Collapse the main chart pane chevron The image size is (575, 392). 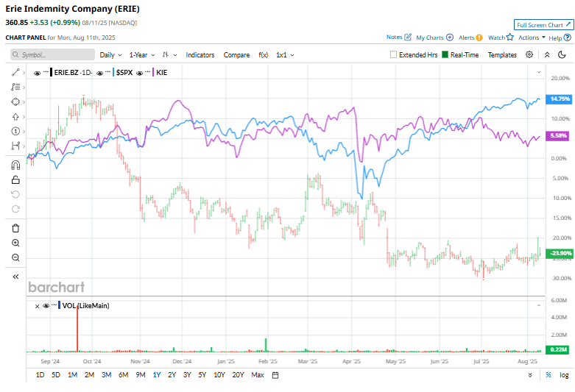[539, 72]
